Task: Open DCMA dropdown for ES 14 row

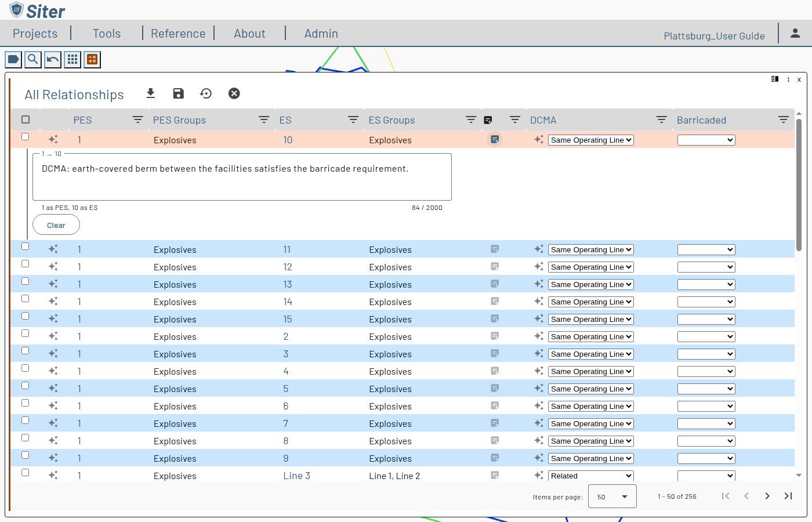Action: click(x=591, y=302)
